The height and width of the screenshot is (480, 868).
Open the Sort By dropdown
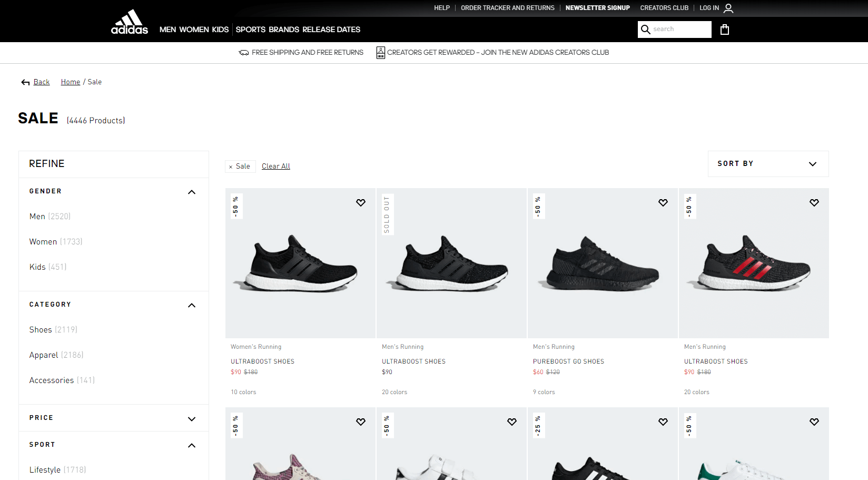pos(768,164)
